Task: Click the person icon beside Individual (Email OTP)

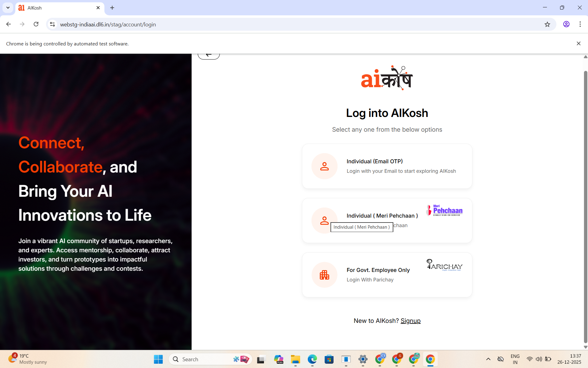Action: click(324, 166)
